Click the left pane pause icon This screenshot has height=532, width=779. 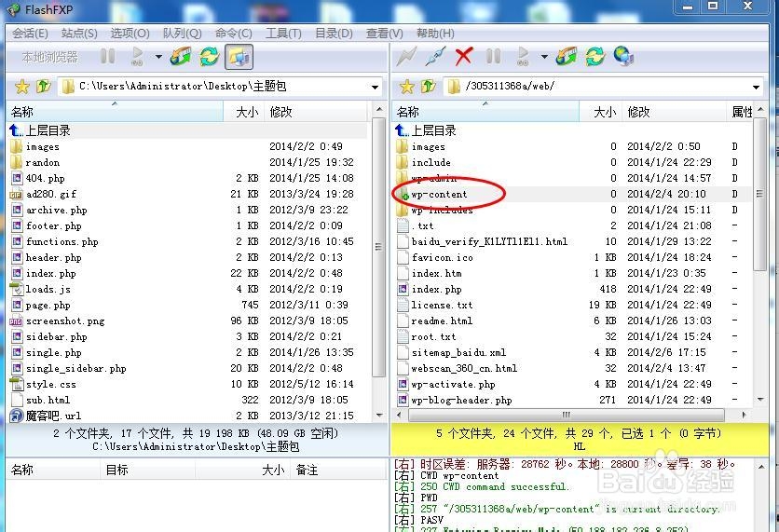(x=107, y=57)
